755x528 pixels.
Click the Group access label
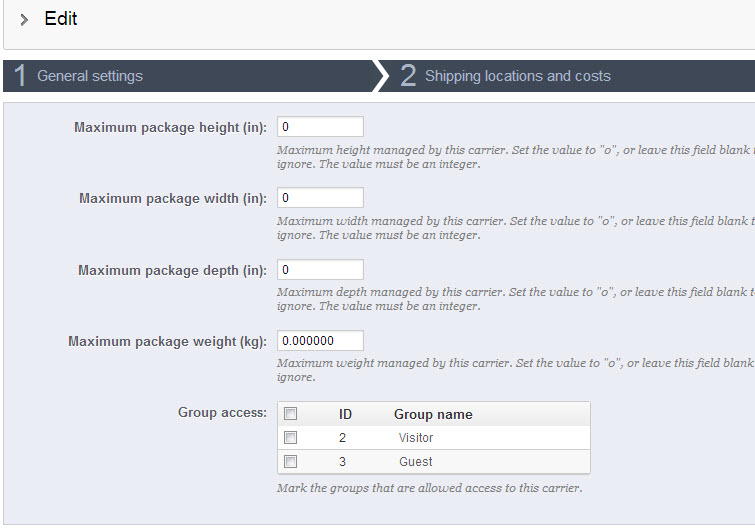tap(222, 412)
